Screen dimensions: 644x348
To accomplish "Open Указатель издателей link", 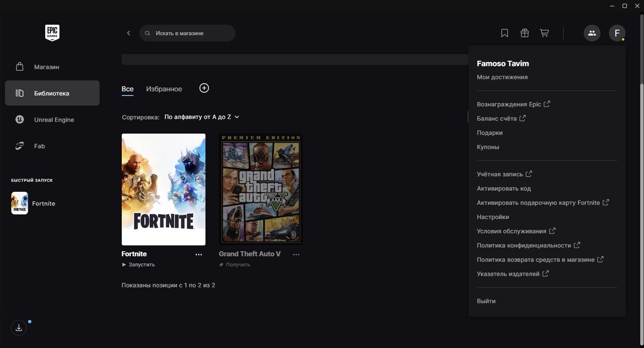I will pyautogui.click(x=513, y=274).
